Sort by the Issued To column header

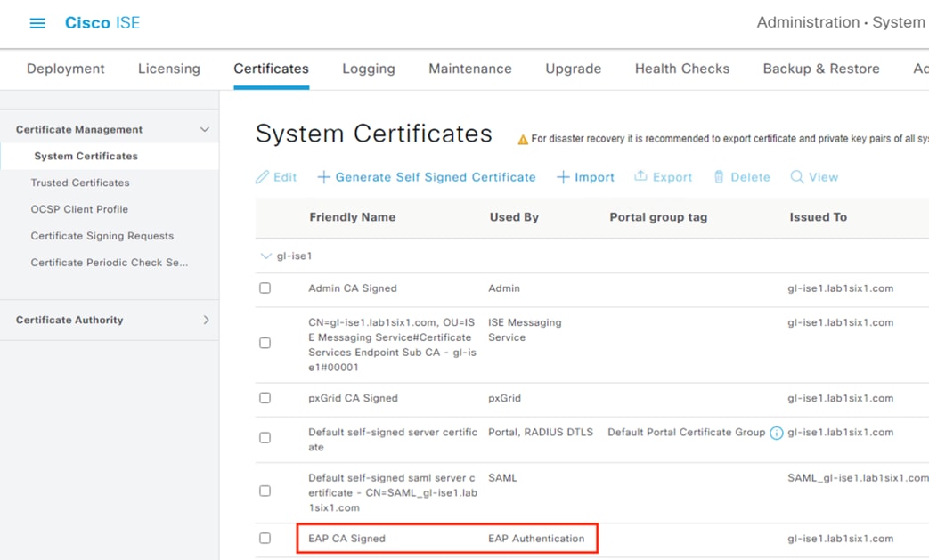819,217
